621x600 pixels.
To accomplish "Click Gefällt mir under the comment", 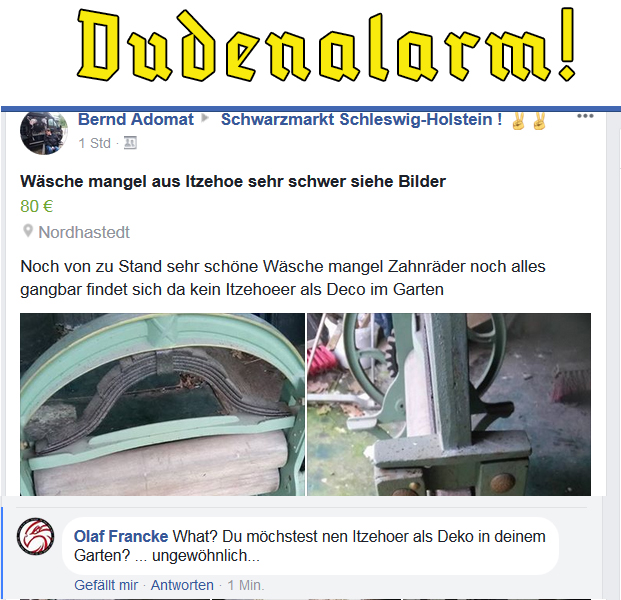I will click(x=106, y=585).
